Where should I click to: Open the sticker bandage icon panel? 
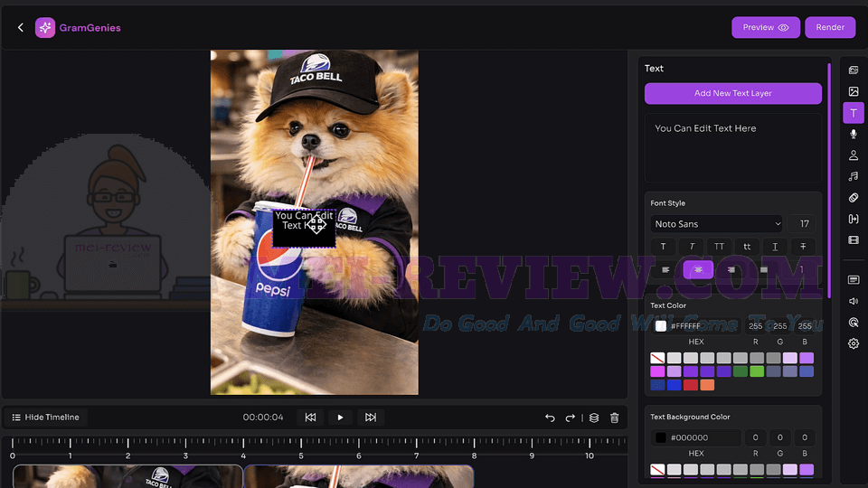point(853,198)
